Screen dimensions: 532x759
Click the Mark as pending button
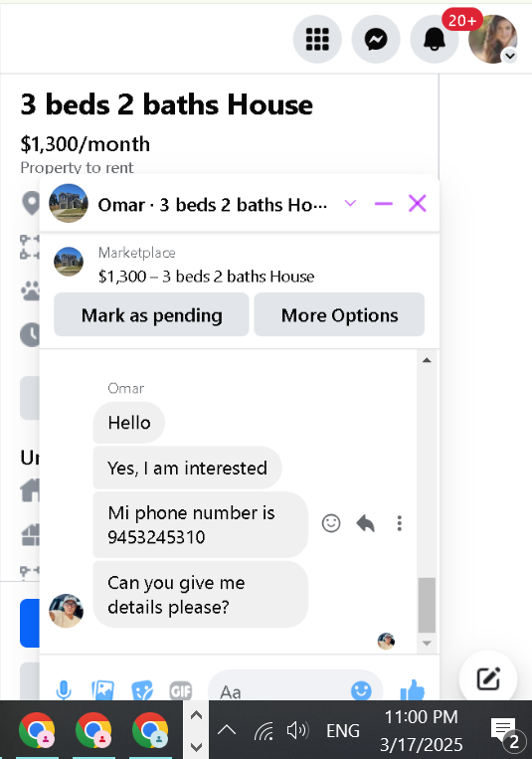[151, 314]
